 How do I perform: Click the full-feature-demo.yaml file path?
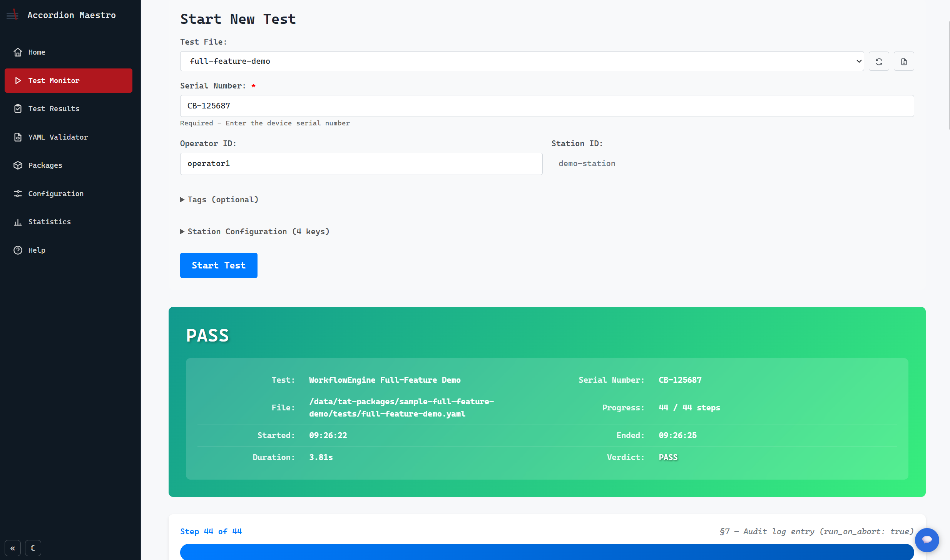(x=401, y=408)
